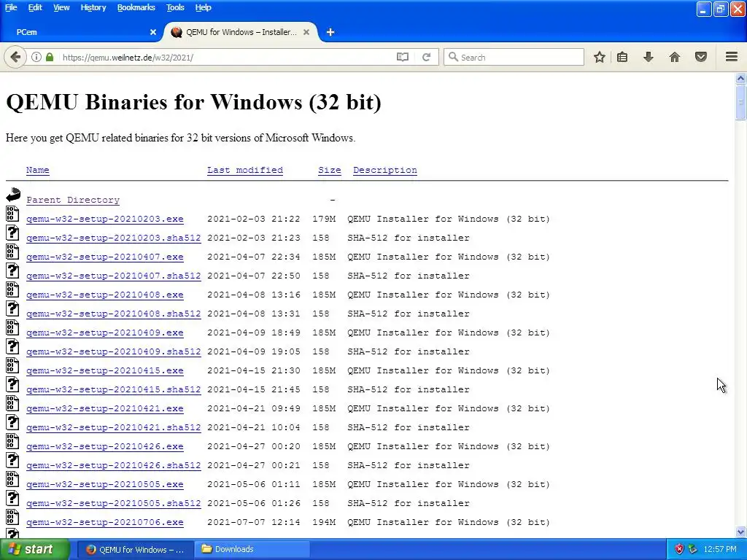Screen dimensions: 747x560
Task: Open the hamburger menu icon
Action: (732, 57)
